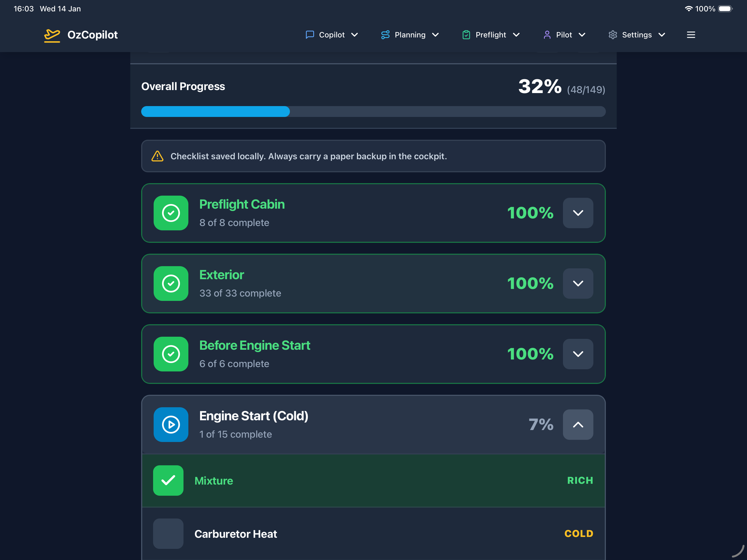Click the Settings gear icon
Viewport: 747px width, 560px height.
click(613, 35)
